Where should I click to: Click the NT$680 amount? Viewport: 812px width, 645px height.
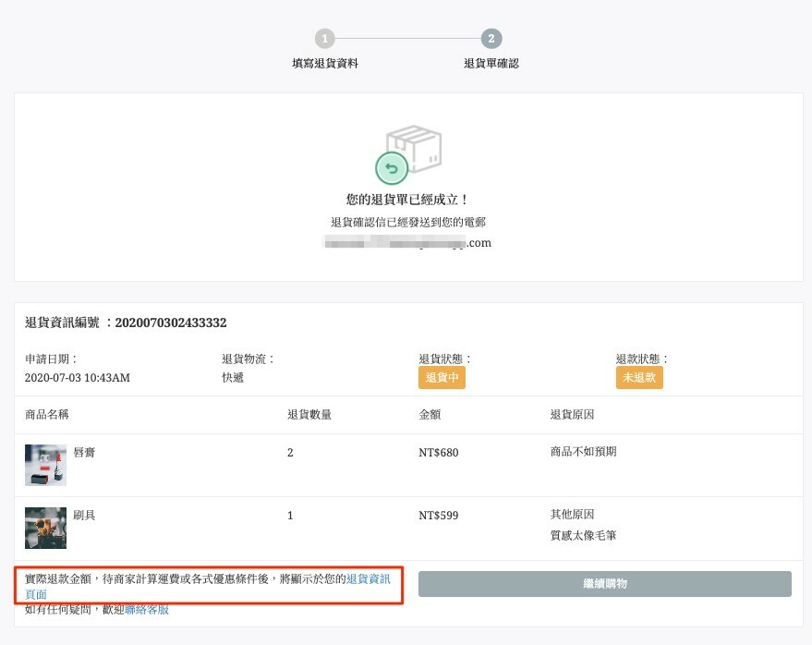(438, 453)
